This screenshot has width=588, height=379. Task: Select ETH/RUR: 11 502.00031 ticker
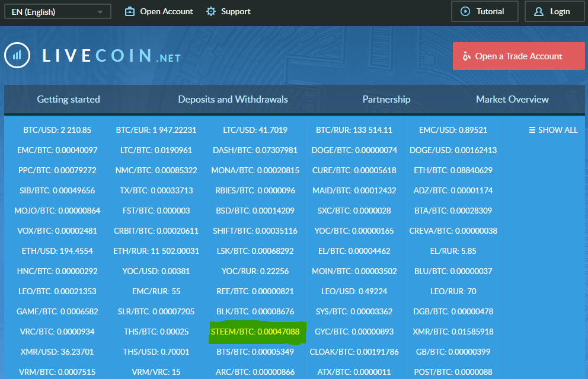click(x=156, y=251)
